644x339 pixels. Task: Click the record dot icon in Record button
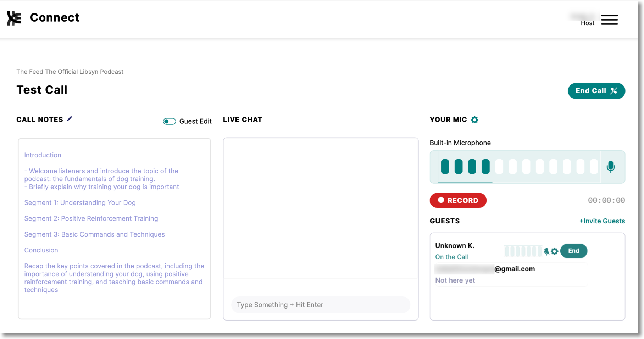click(441, 200)
